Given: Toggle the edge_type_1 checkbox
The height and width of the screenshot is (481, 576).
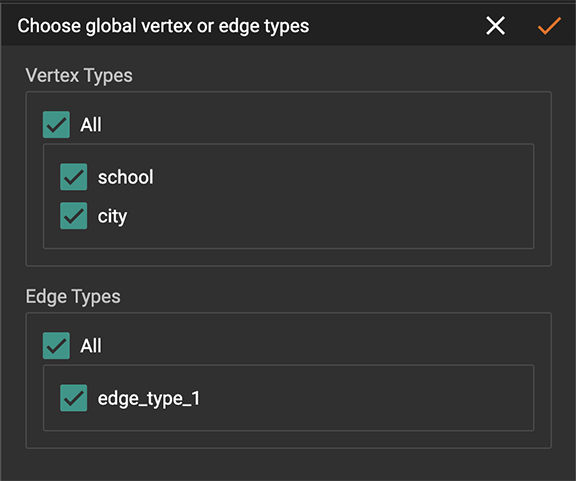Looking at the screenshot, I should (73, 398).
